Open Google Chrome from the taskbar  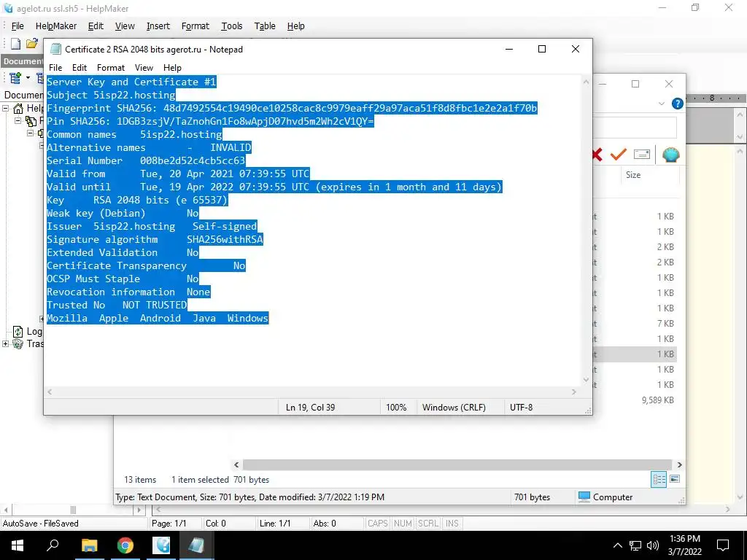[125, 545]
